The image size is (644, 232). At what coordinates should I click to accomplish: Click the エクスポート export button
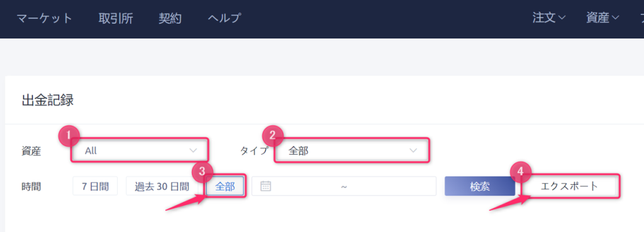569,187
